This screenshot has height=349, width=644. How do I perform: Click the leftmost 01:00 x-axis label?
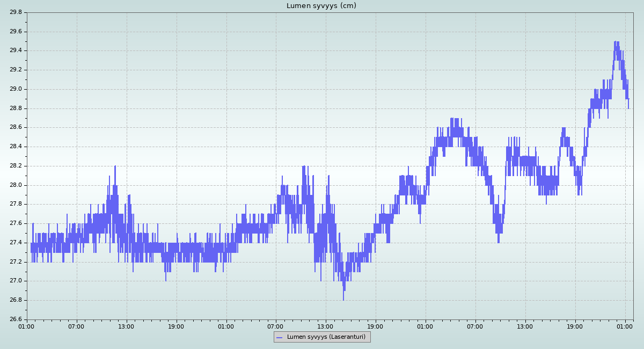[x=27, y=326]
